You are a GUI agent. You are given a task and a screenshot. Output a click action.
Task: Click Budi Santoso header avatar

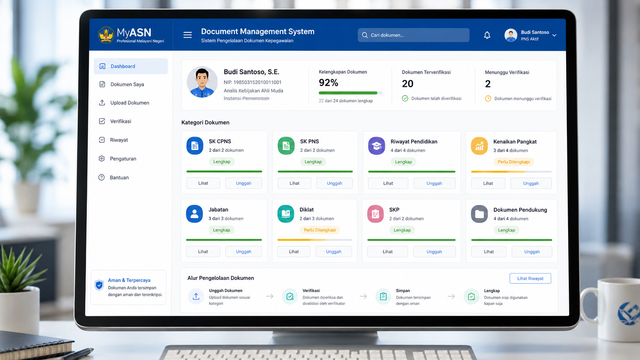pos(511,35)
